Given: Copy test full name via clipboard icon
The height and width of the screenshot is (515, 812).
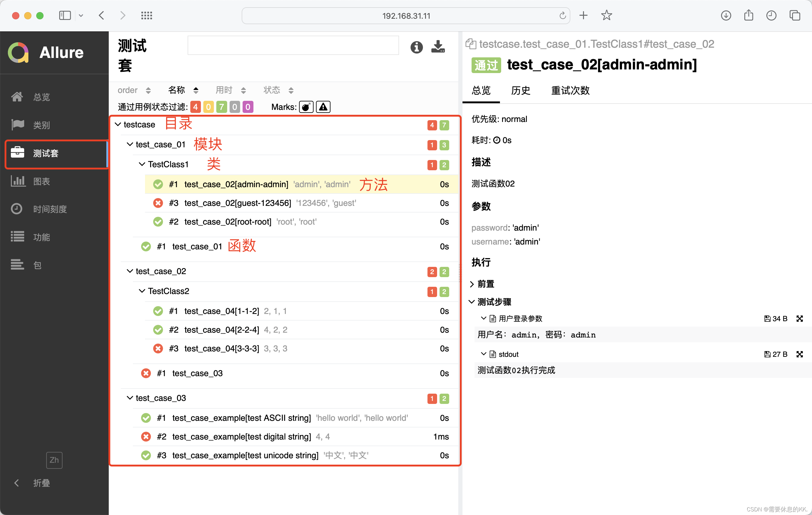Looking at the screenshot, I should click(470, 44).
